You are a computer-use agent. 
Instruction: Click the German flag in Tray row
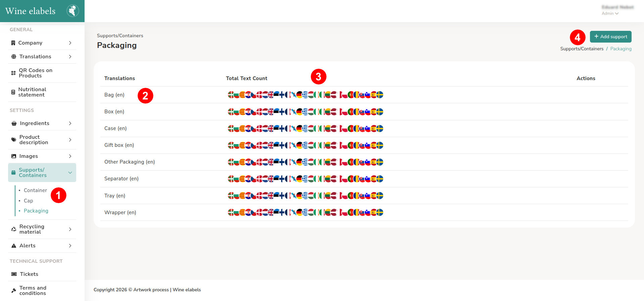point(299,195)
